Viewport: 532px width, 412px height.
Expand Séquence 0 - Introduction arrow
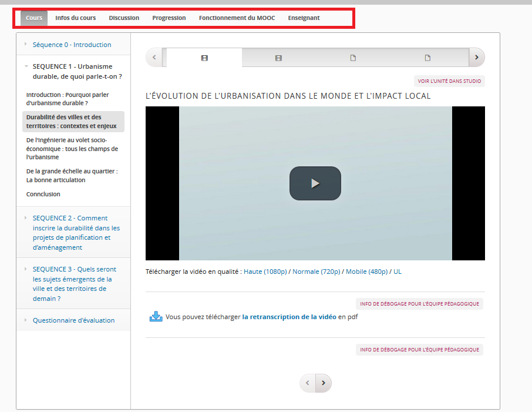[26, 44]
